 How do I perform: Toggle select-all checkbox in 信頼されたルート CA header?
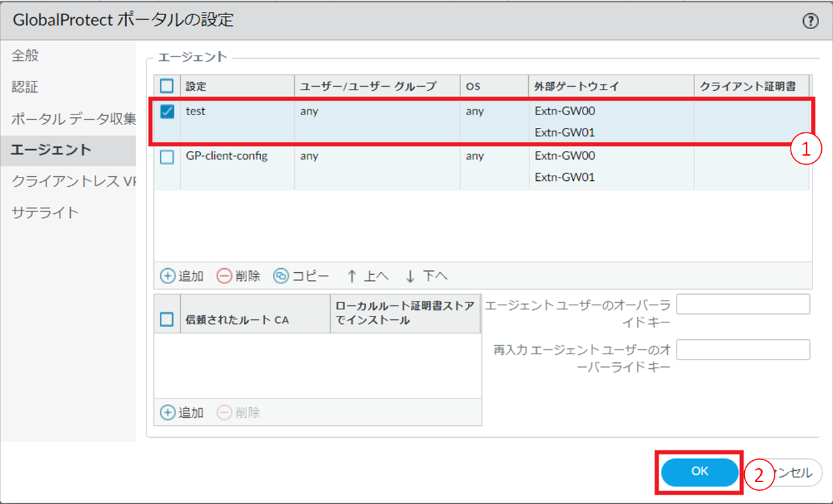[x=168, y=320]
